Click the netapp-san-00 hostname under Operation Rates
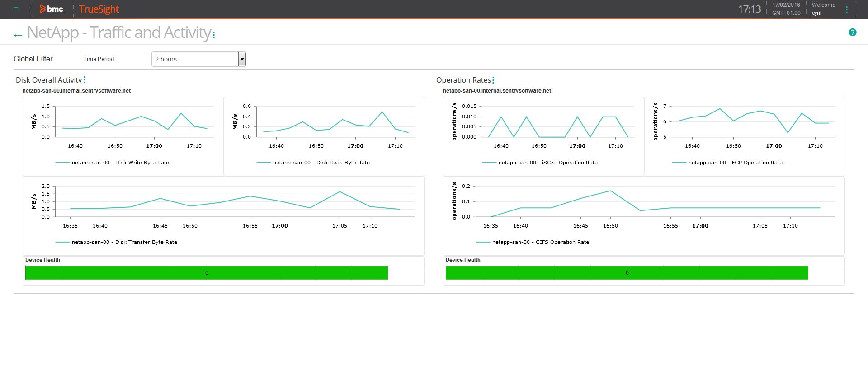Viewport: 868px width, 392px height. coord(497,91)
